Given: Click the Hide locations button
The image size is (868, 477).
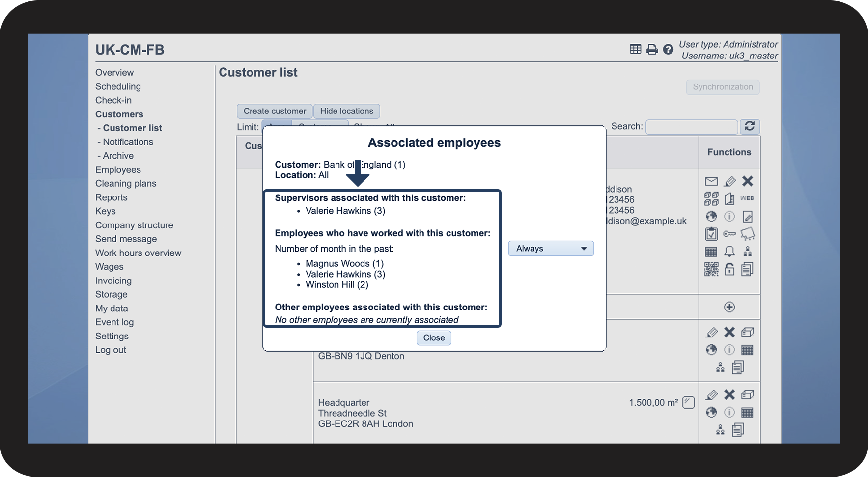Looking at the screenshot, I should 347,111.
